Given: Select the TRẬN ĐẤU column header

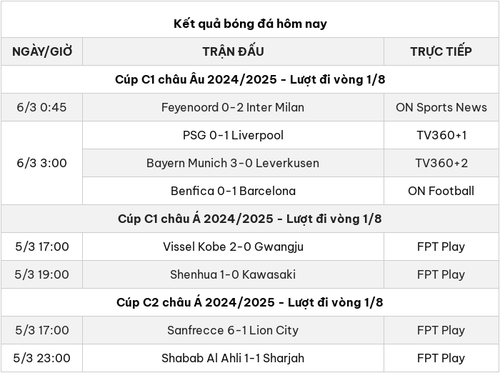Looking at the screenshot, I should pos(233,51).
